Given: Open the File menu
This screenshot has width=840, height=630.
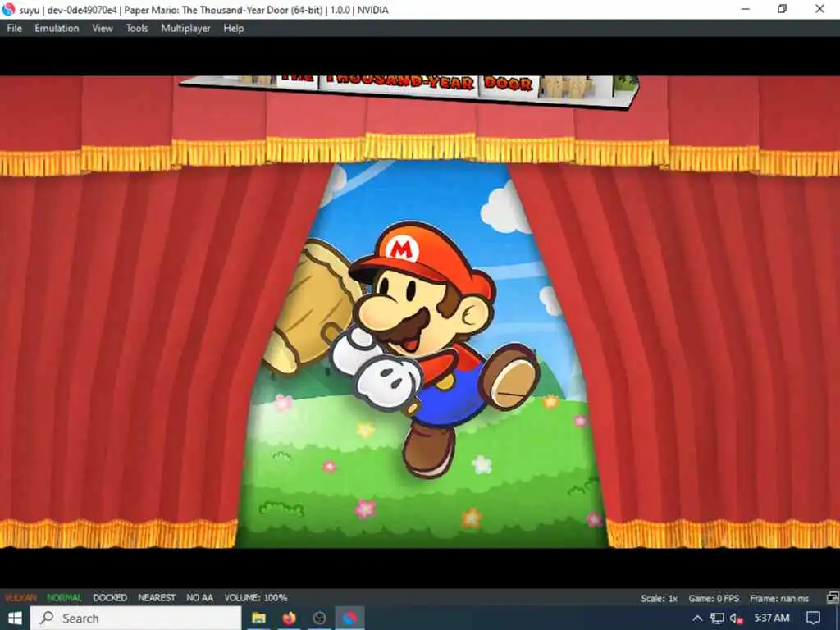Looking at the screenshot, I should click(x=15, y=29).
